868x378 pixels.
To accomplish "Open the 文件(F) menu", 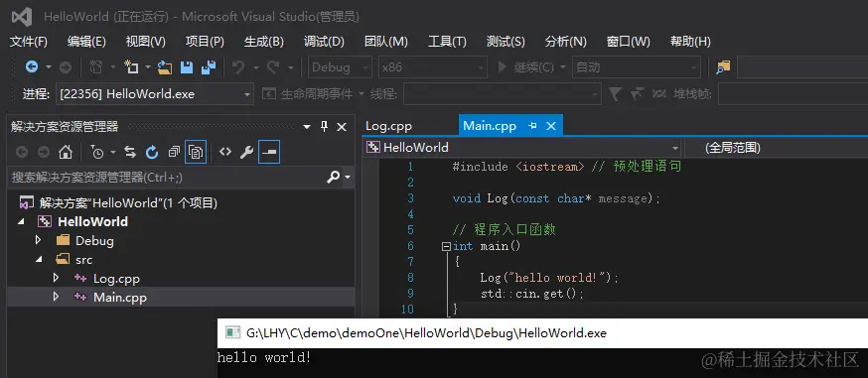I will 29,42.
